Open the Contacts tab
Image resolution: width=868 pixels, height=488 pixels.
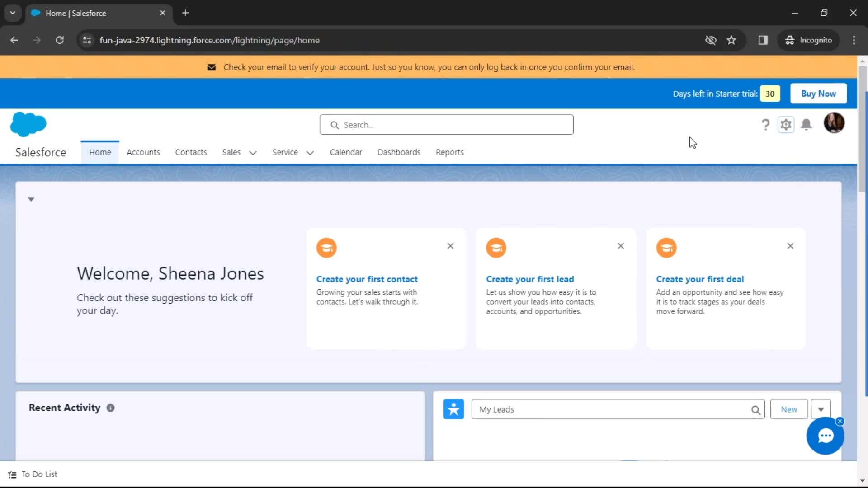click(x=191, y=152)
